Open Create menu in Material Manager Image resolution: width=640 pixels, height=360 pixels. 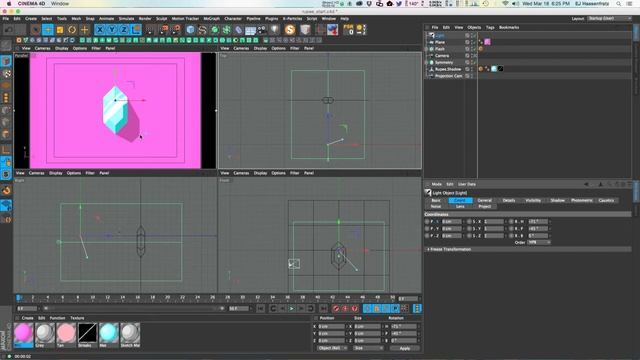27,318
